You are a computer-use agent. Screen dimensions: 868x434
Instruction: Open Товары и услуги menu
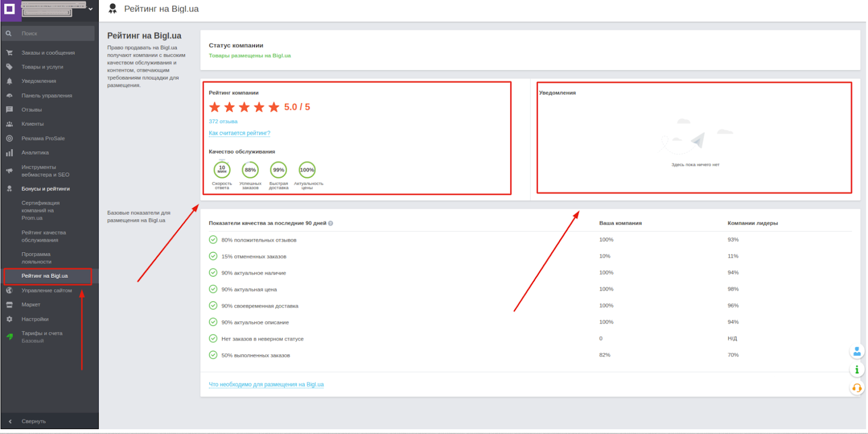pos(42,67)
